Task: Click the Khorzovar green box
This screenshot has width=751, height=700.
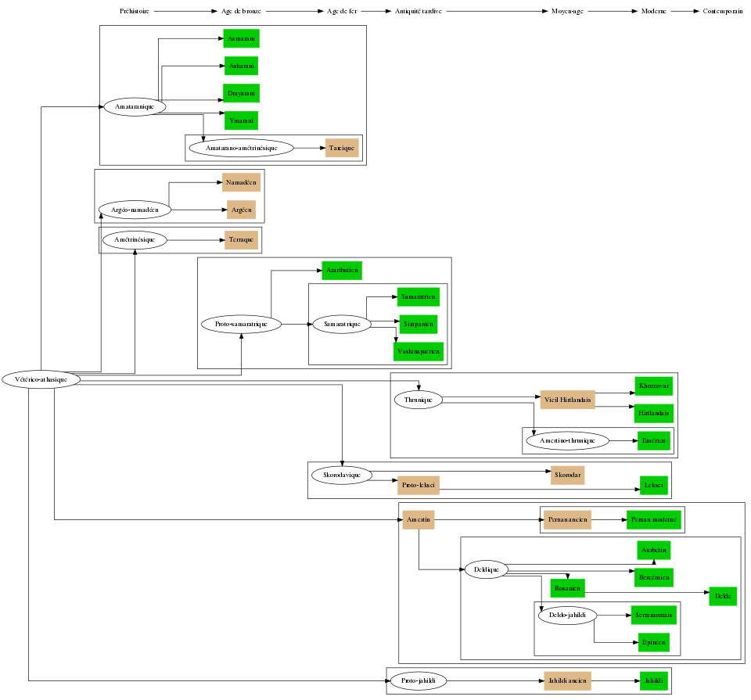Action: (653, 386)
